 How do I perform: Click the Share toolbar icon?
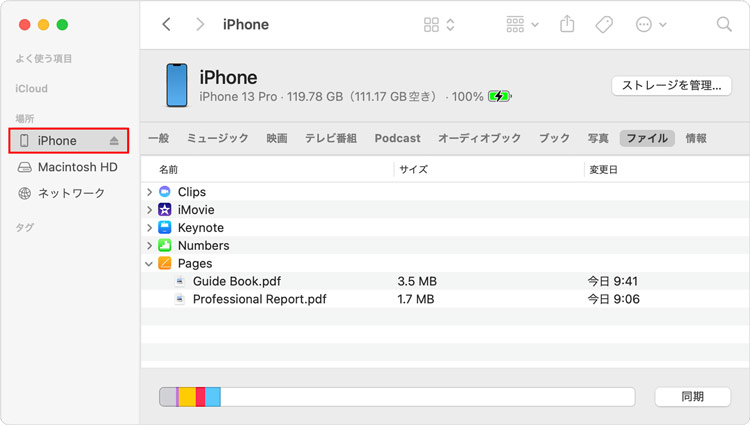(x=567, y=24)
